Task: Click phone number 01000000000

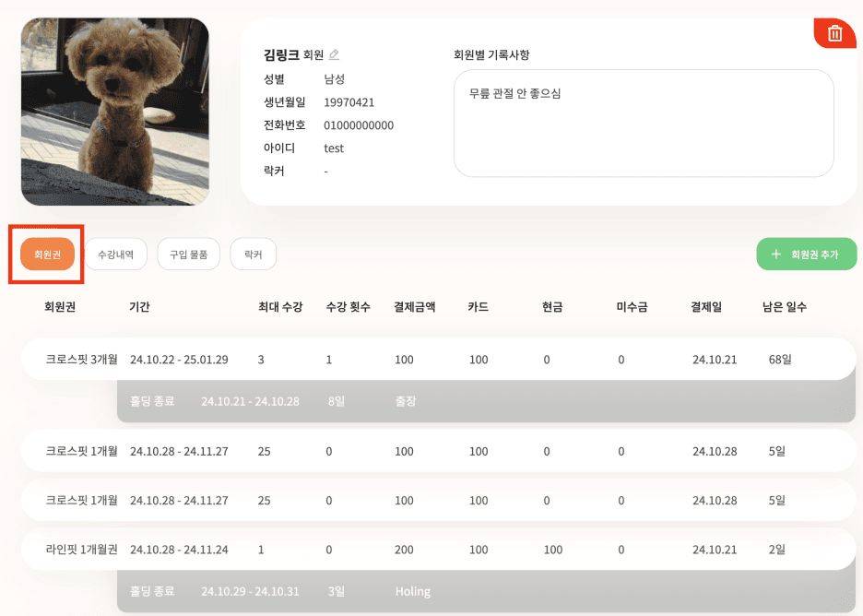Action: point(359,125)
